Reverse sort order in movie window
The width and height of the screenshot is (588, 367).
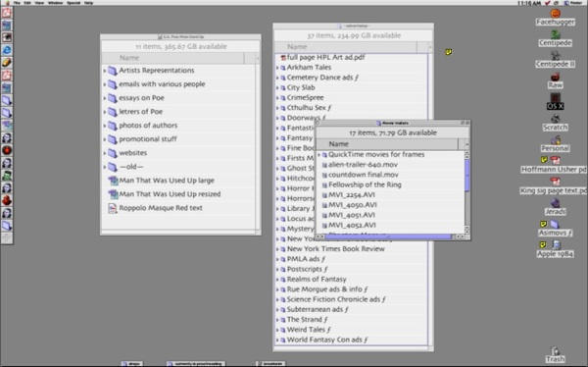[466, 144]
